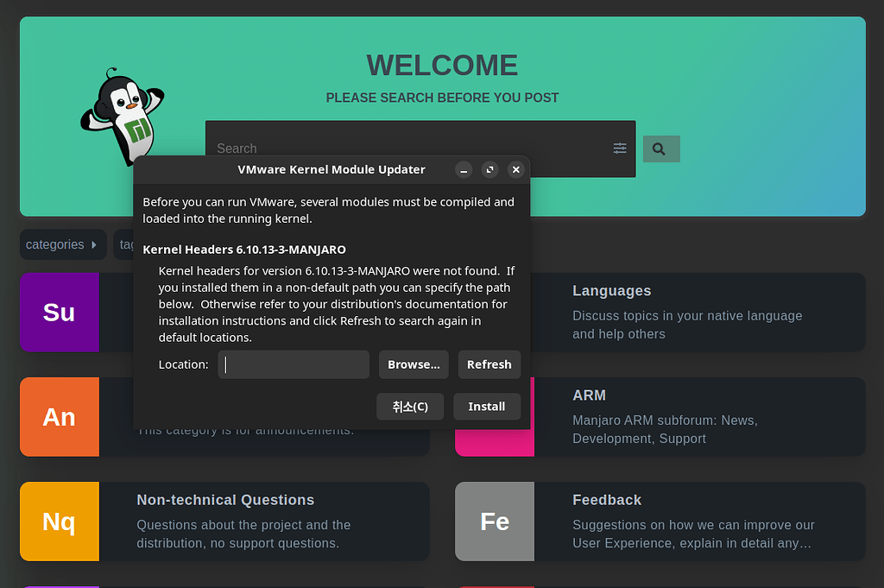884x588 pixels.
Task: Minimize the VMware Kernel Module Updater window
Action: [464, 170]
